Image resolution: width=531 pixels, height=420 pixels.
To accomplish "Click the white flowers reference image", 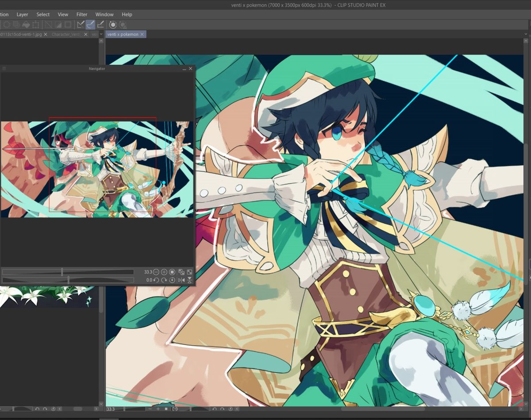I will tap(49, 297).
